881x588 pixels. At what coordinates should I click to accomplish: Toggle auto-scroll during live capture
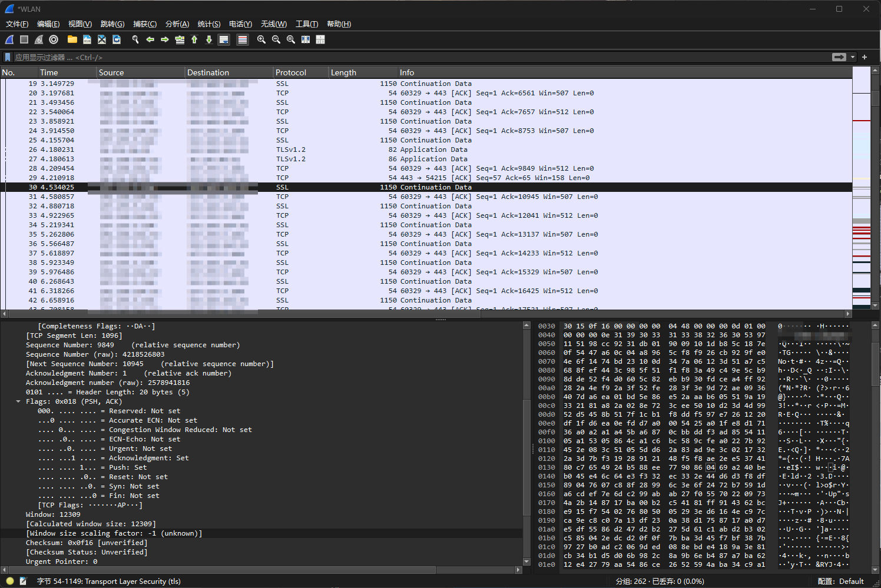pos(224,39)
